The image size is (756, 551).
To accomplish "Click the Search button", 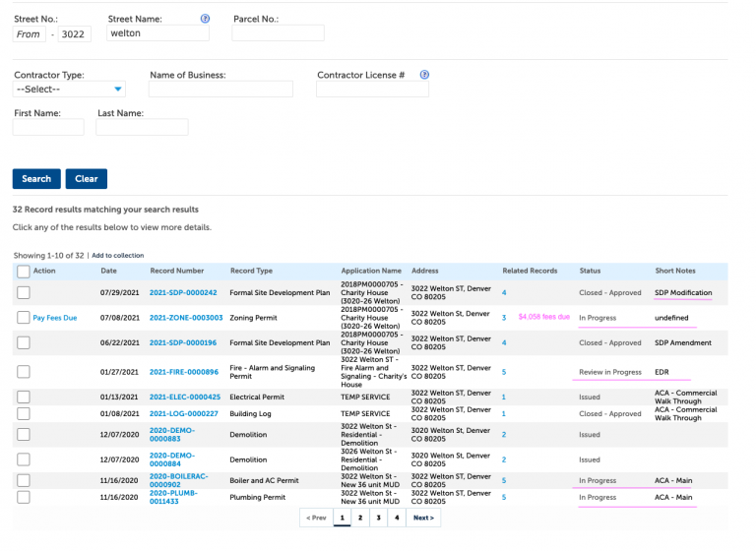I will tap(36, 179).
